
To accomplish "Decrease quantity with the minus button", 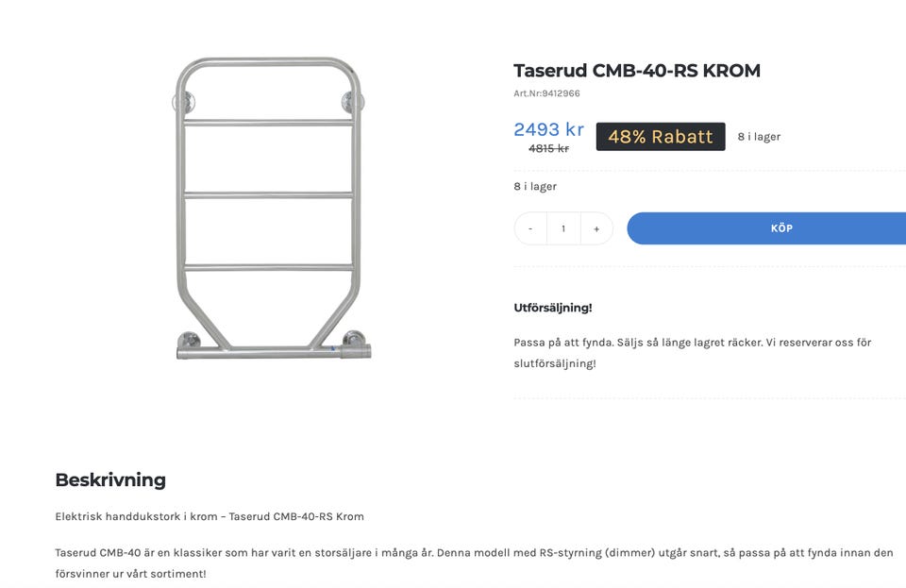I will 530,228.
